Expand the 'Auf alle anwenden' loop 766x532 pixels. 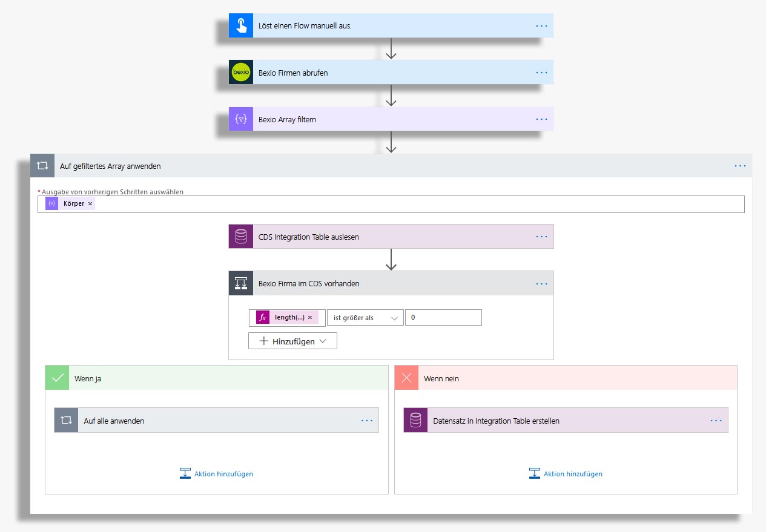point(217,420)
